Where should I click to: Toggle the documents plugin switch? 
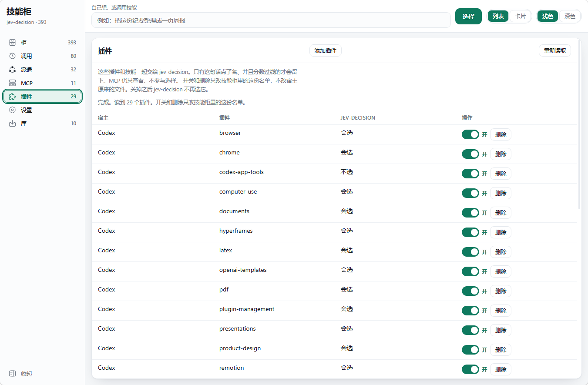(470, 213)
